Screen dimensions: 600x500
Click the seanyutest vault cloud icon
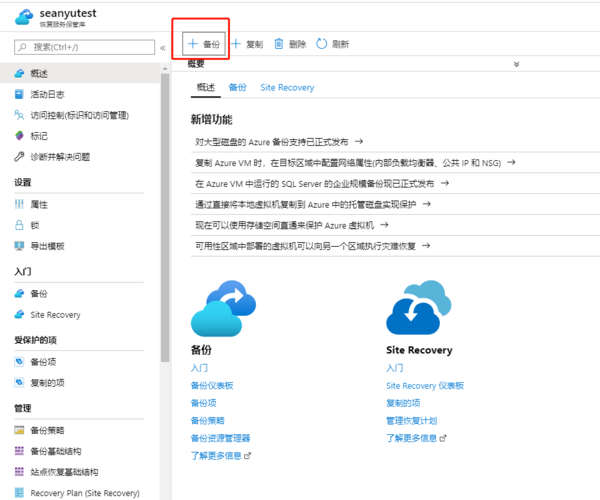[x=24, y=18]
